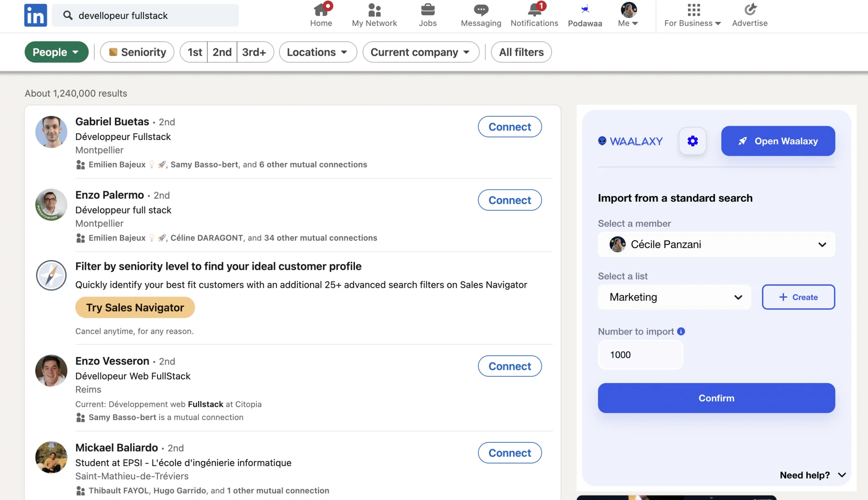This screenshot has width=868, height=500.
Task: Click the Seniority premium filter
Action: (x=137, y=52)
